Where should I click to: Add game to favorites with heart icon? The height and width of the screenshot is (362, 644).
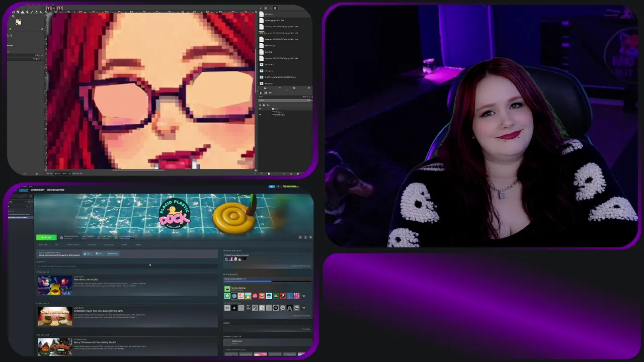tap(310, 237)
